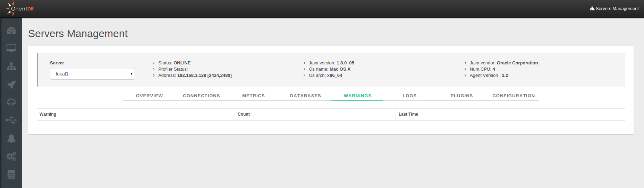Switch to the Configuration tab
Image resolution: width=644 pixels, height=188 pixels.
click(514, 96)
